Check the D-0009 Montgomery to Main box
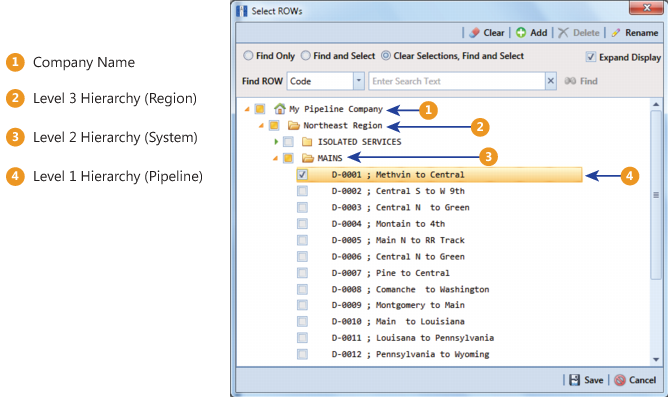Viewport: 669px width, 398px height. point(303,305)
